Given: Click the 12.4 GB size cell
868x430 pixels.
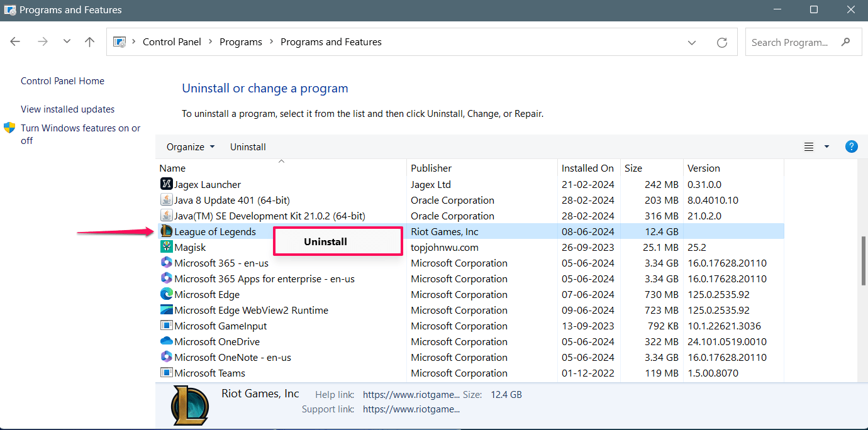Looking at the screenshot, I should pyautogui.click(x=662, y=231).
